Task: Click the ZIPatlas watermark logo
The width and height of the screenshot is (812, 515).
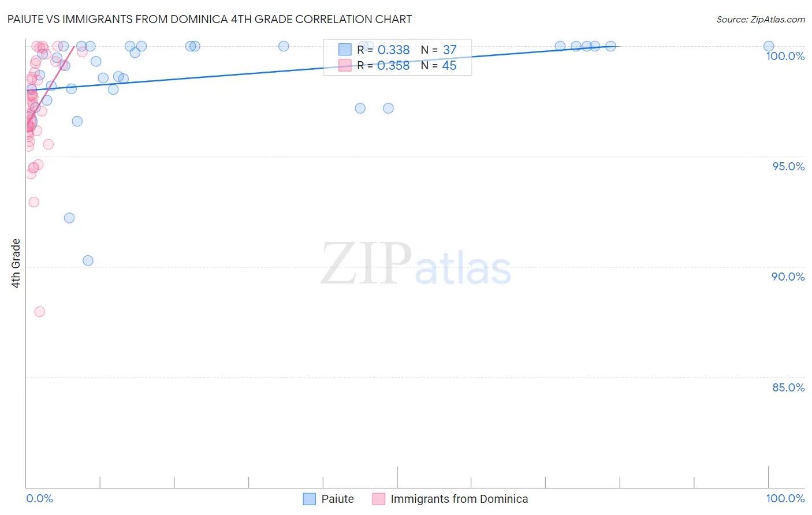Action: tap(416, 264)
